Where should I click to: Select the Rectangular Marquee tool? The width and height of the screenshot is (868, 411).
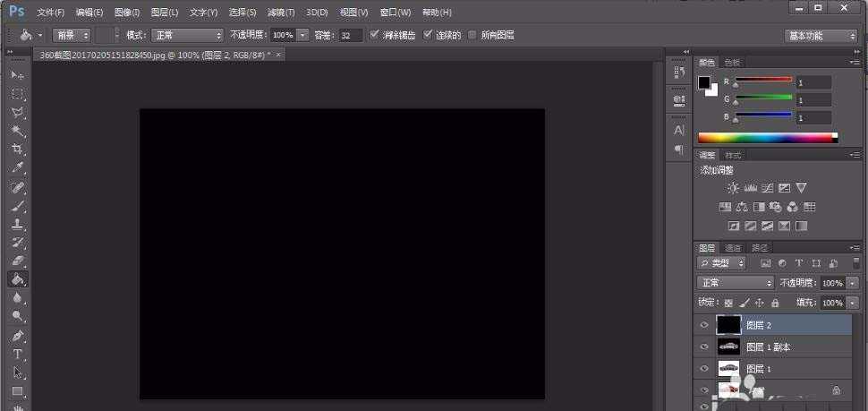[x=17, y=93]
